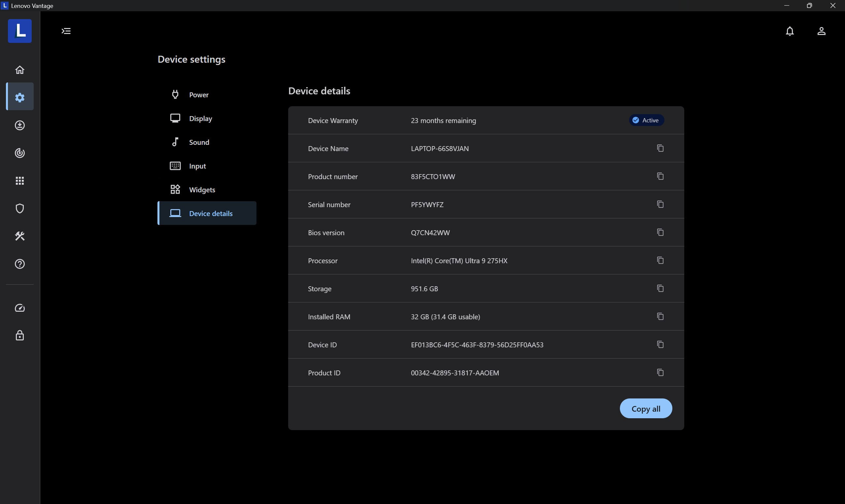Open the speedometer performance icon

[x=20, y=308]
